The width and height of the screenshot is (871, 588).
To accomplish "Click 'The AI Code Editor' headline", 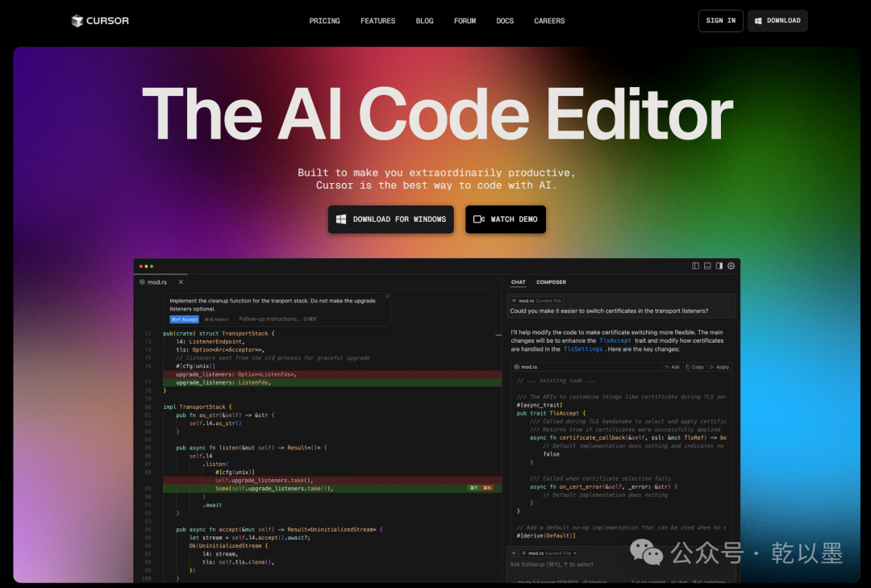I will tap(438, 114).
